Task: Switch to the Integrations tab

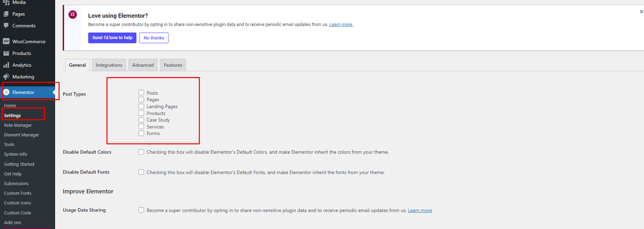Action: click(x=109, y=65)
